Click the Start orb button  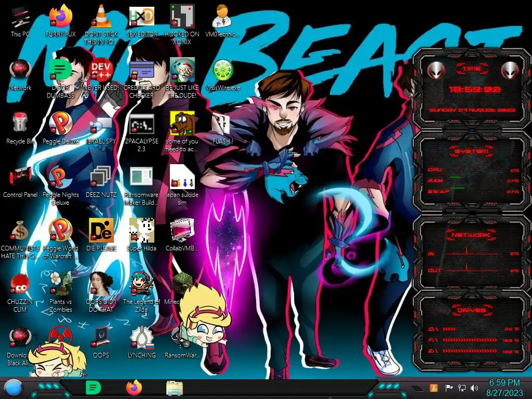pyautogui.click(x=13, y=388)
